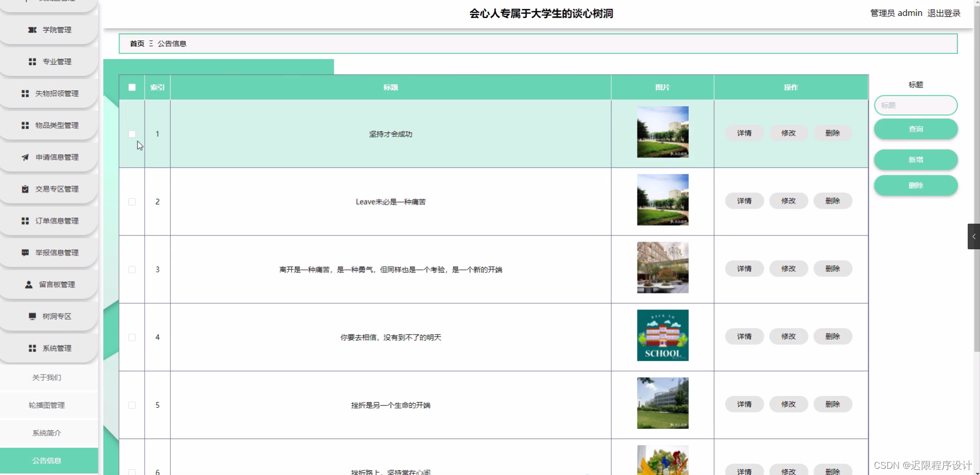Click the courtyard thumbnail in row 3

[x=663, y=267]
